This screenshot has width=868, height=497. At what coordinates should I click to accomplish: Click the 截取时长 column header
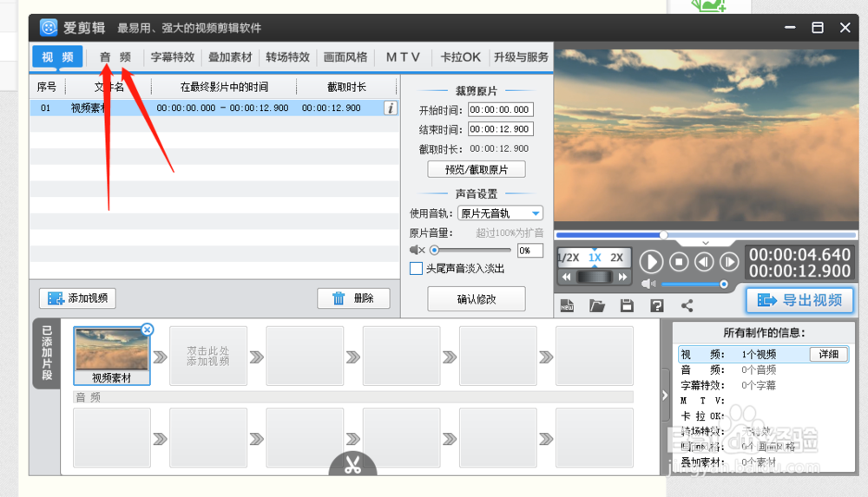(x=346, y=87)
